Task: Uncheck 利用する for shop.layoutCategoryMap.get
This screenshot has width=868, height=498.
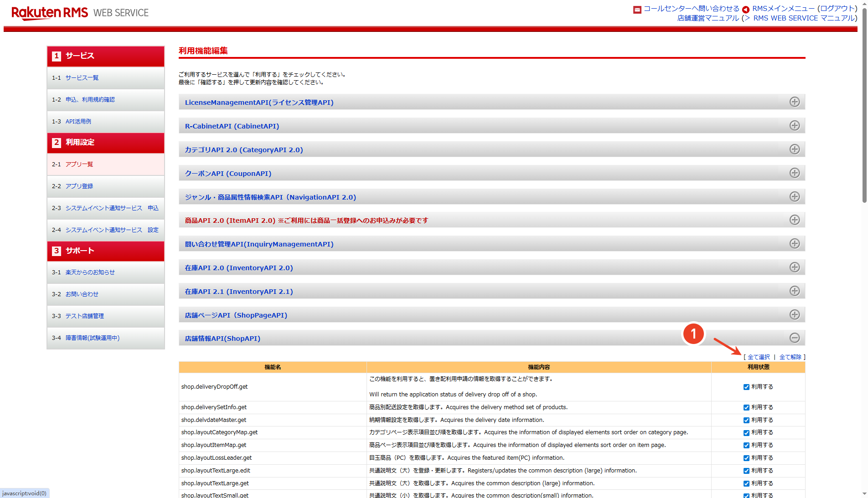Action: click(746, 433)
